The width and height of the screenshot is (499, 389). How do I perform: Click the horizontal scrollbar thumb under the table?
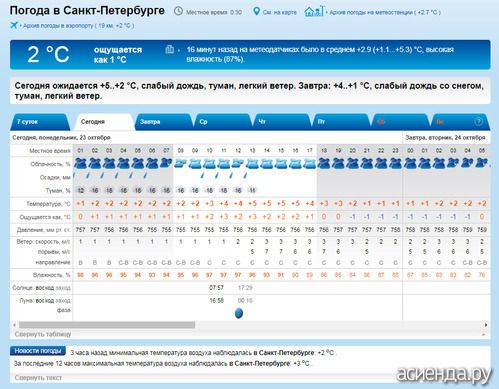point(107,325)
